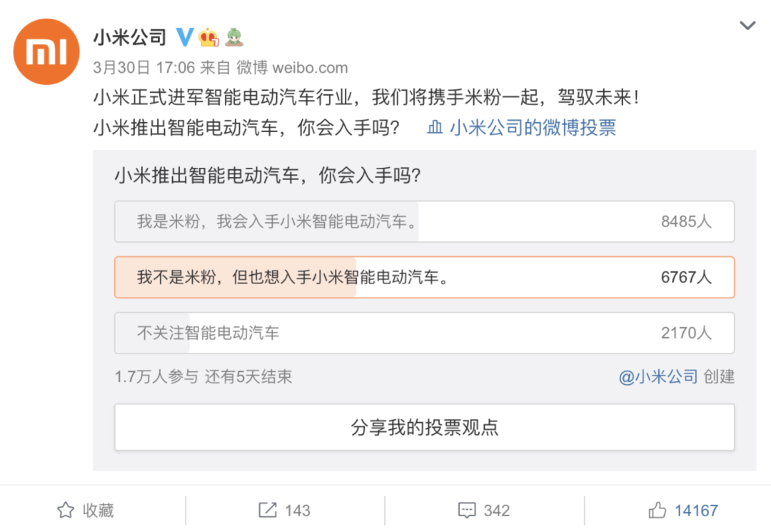Click the comment bubble icon
Screen dimensions: 771x532
(x=467, y=510)
